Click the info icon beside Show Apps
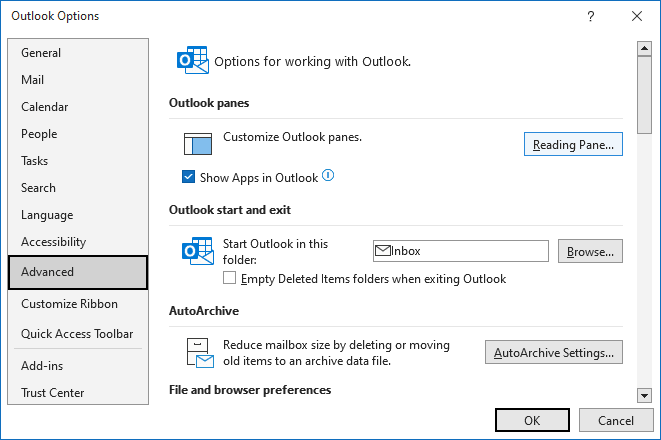 coord(328,175)
